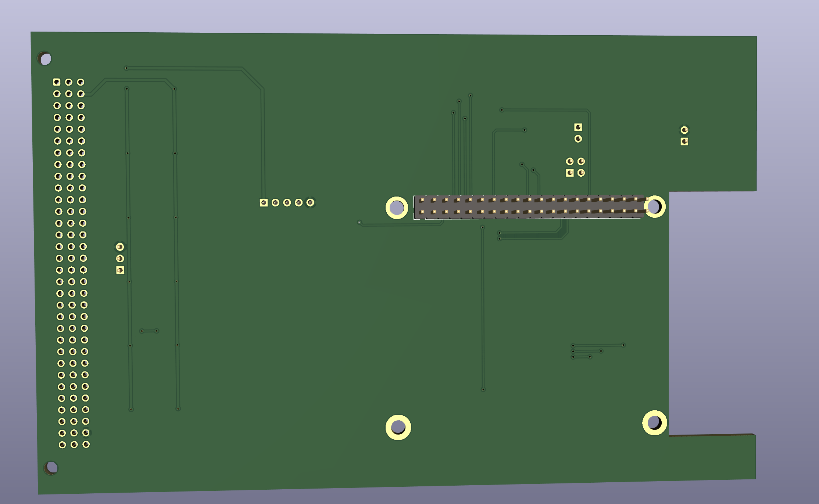Click the last round pad of five-pin header

pyautogui.click(x=310, y=202)
